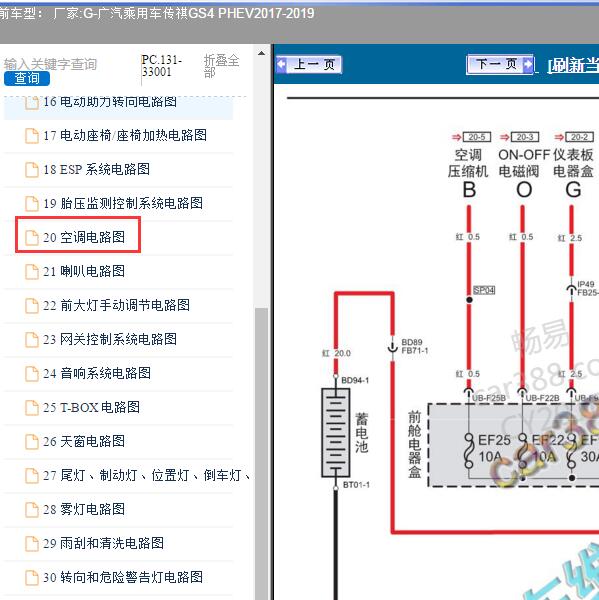The image size is (599, 600).
Task: Go to next page with 下一页
Action: pyautogui.click(x=499, y=64)
